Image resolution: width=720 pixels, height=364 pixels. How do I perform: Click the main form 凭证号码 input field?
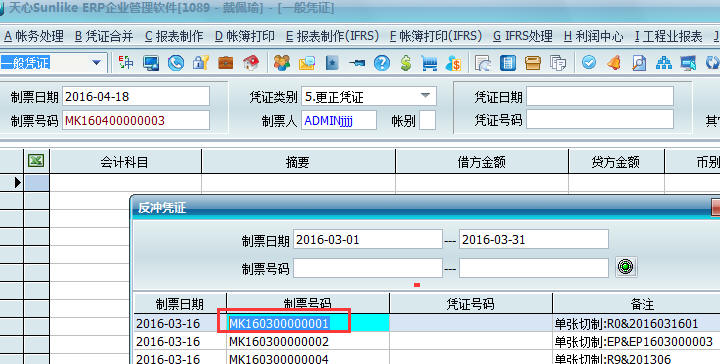tap(600, 120)
